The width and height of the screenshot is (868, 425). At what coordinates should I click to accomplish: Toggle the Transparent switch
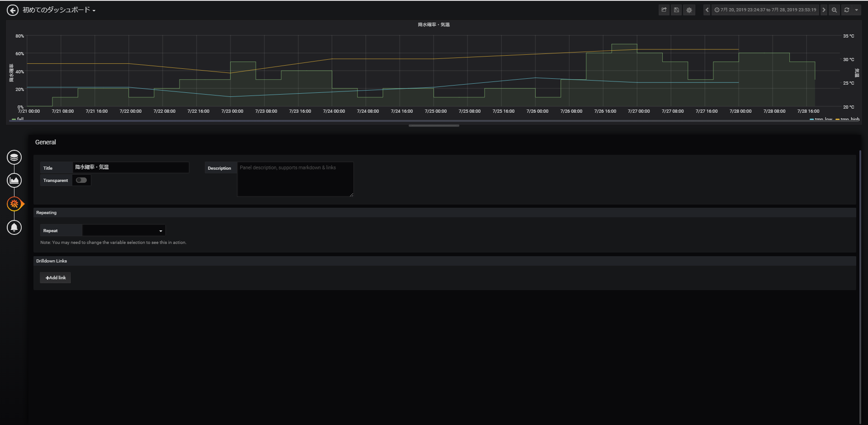[81, 180]
